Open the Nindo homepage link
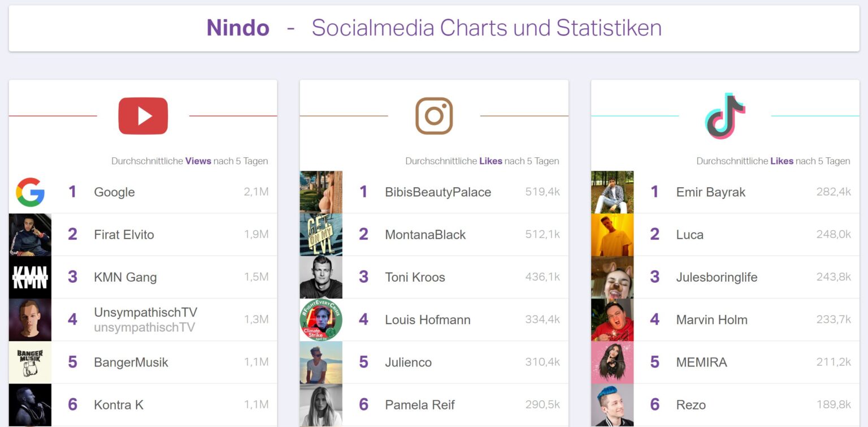 click(x=237, y=28)
